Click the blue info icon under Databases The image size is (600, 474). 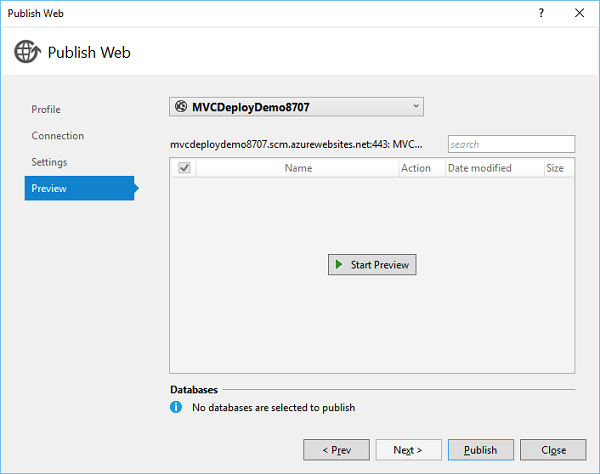[x=176, y=407]
